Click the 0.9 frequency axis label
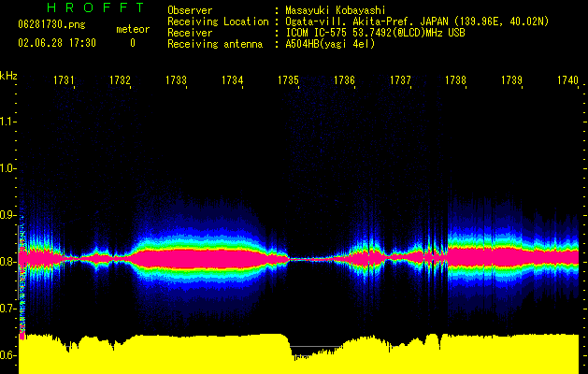The width and height of the screenshot is (588, 374). click(7, 215)
